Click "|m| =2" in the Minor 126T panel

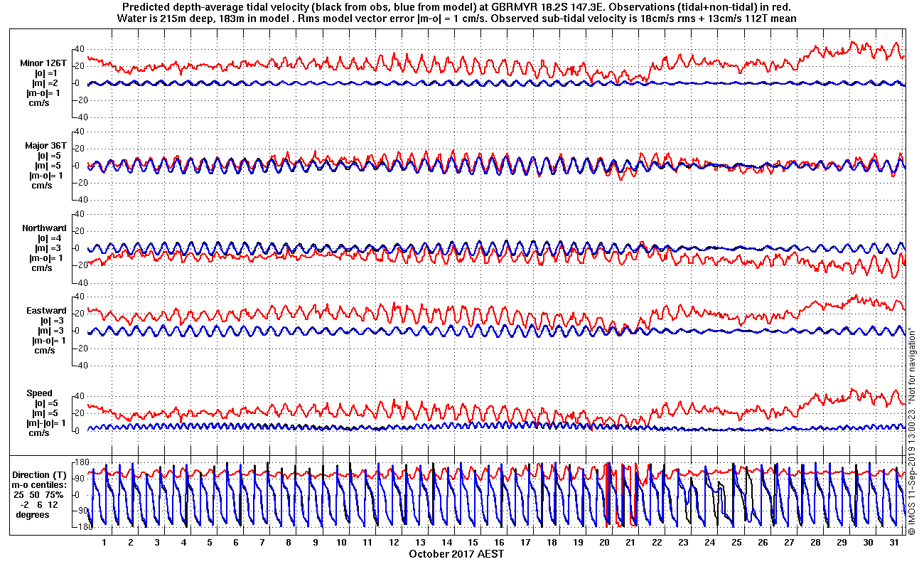[x=45, y=83]
